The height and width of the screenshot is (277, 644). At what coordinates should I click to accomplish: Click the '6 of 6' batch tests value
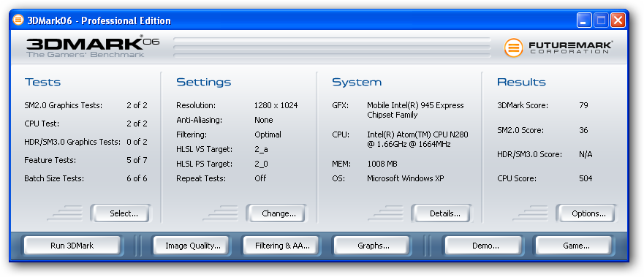[x=137, y=178]
